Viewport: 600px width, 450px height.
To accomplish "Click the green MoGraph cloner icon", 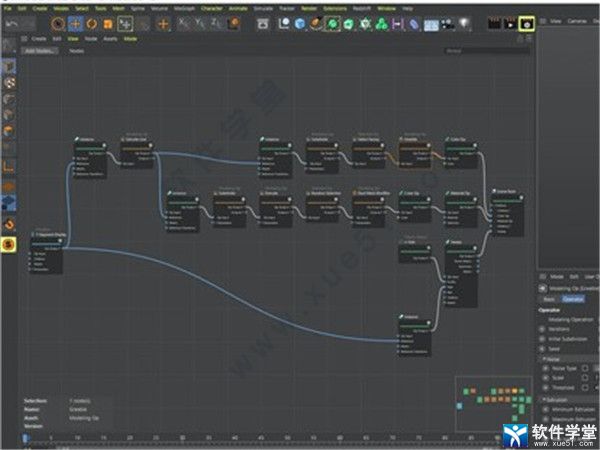I will click(365, 24).
